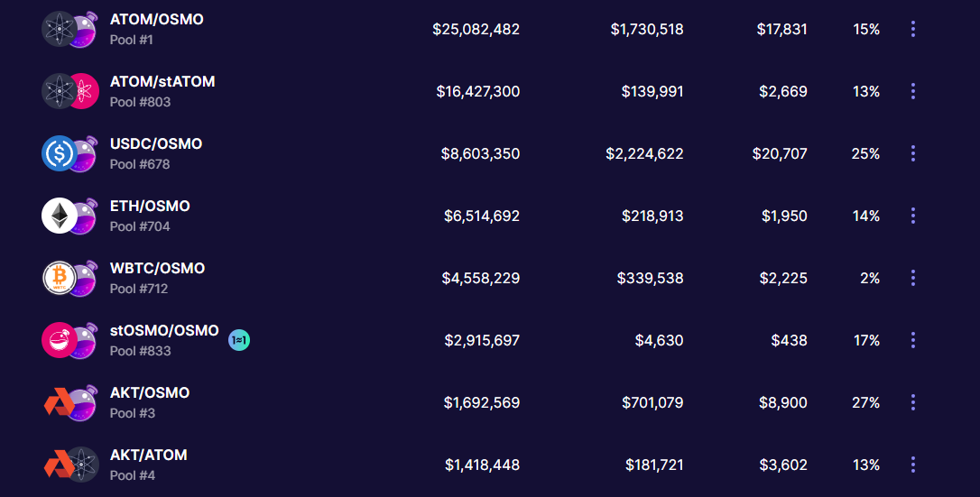
Task: Open the options menu for ATOM/OSMO pool
Action: pos(913,29)
